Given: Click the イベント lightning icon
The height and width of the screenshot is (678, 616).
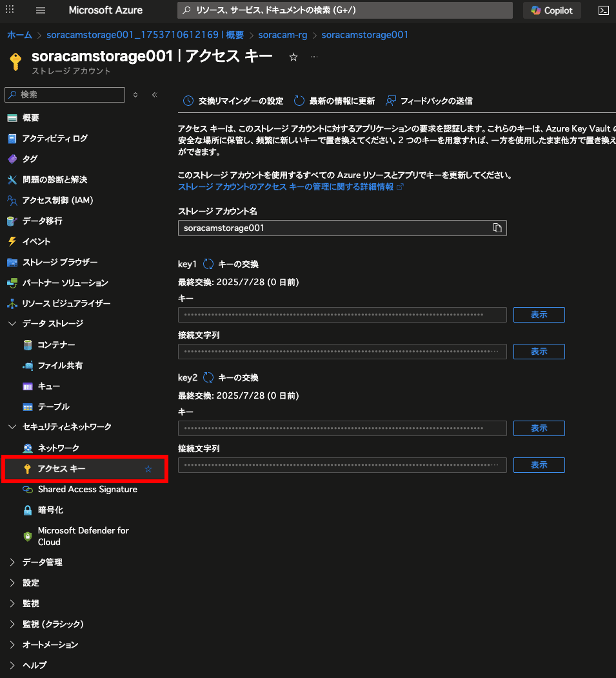Looking at the screenshot, I should pos(12,242).
